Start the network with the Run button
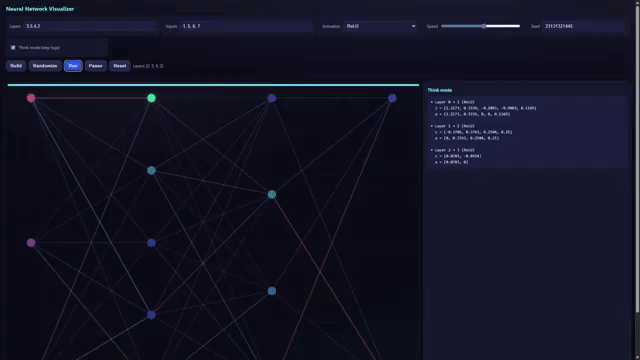 tap(73, 66)
